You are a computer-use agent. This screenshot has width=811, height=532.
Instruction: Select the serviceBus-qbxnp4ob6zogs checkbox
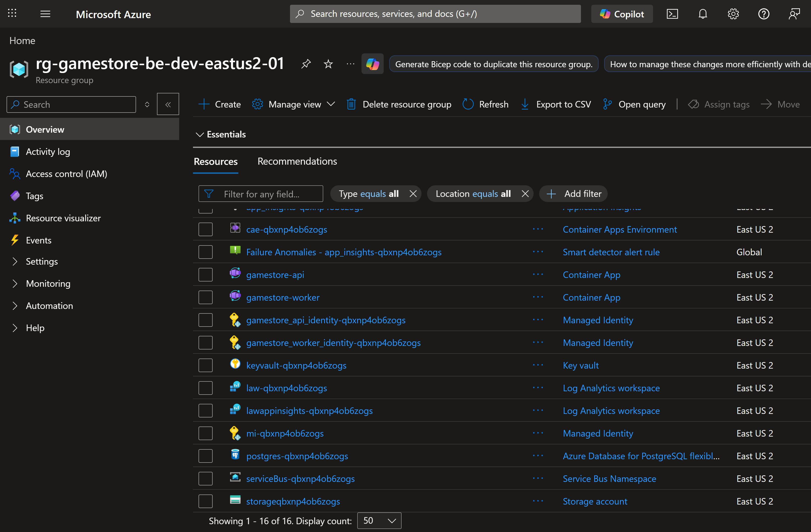[206, 479]
